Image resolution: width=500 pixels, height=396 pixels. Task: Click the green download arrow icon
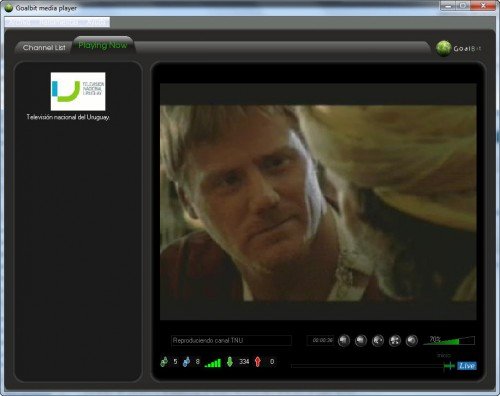230,362
